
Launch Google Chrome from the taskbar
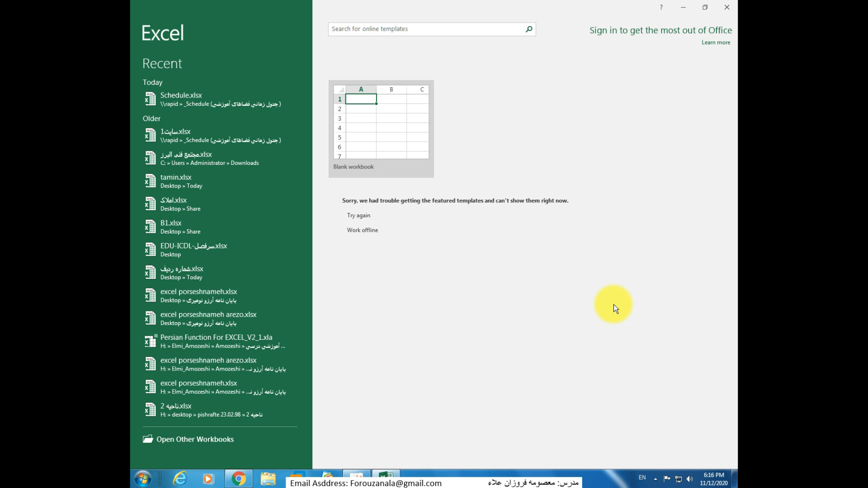pyautogui.click(x=239, y=479)
